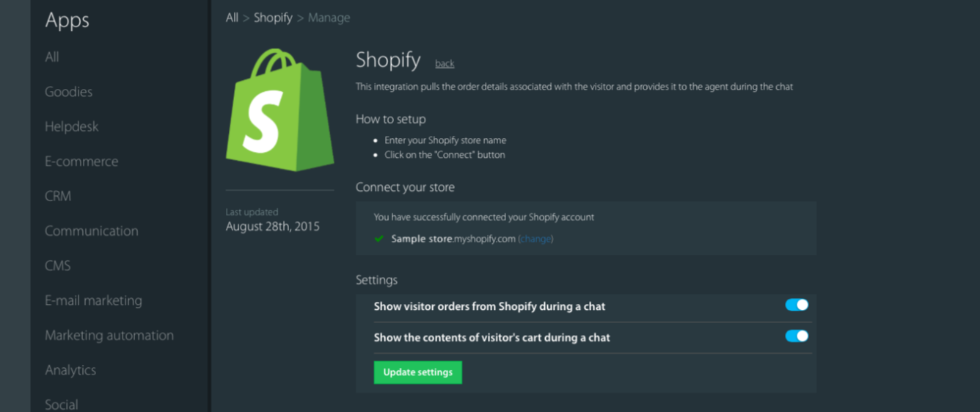
Task: Click the Update settings button
Action: (x=418, y=372)
